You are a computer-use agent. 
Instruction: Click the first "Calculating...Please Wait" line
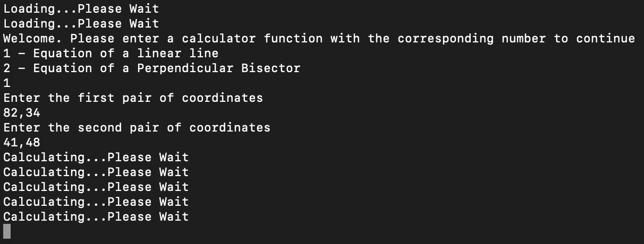point(96,157)
